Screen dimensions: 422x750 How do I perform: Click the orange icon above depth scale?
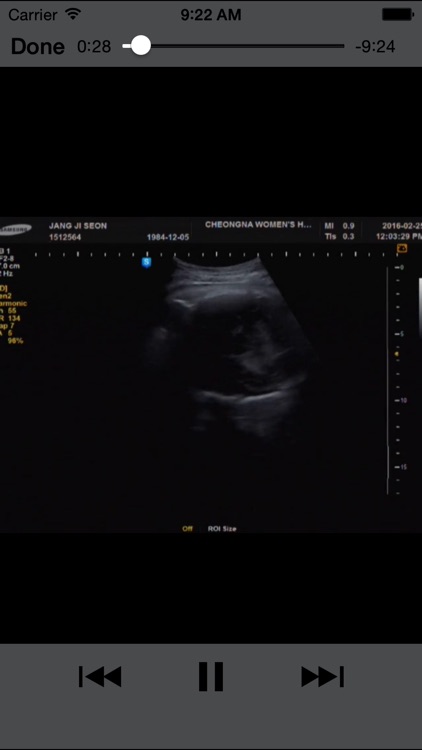click(402, 248)
